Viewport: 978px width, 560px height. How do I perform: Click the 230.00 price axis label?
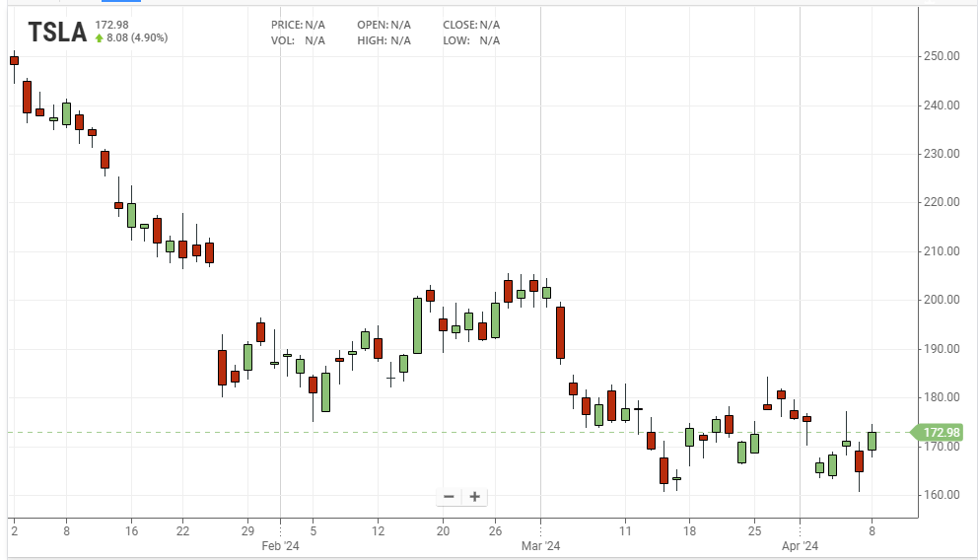click(942, 154)
